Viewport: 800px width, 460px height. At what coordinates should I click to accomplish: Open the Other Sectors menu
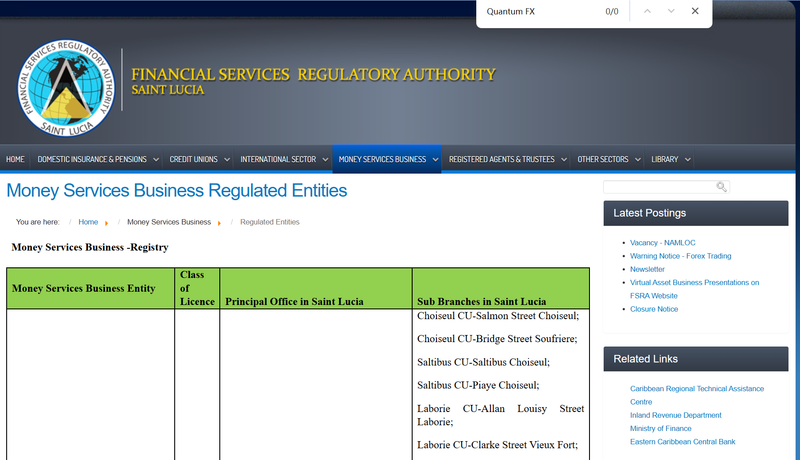(x=603, y=159)
